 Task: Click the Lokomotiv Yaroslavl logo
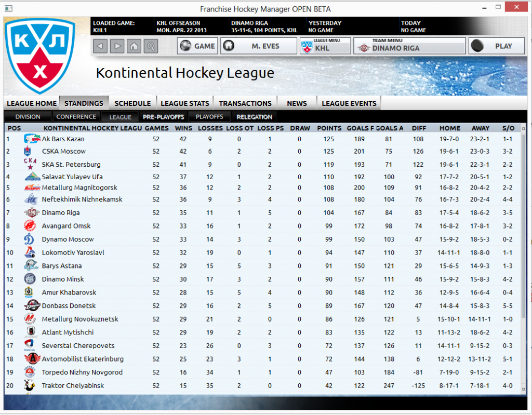tap(30, 252)
